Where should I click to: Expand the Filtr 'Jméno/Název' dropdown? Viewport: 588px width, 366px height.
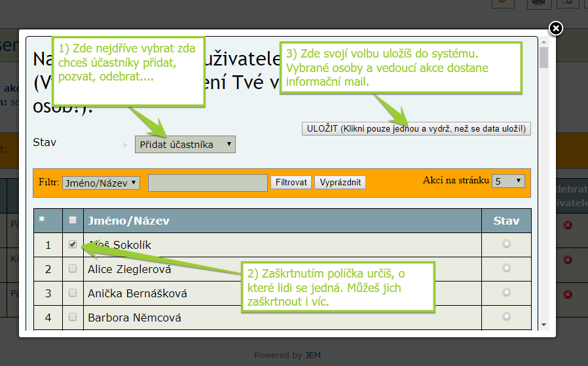(101, 183)
